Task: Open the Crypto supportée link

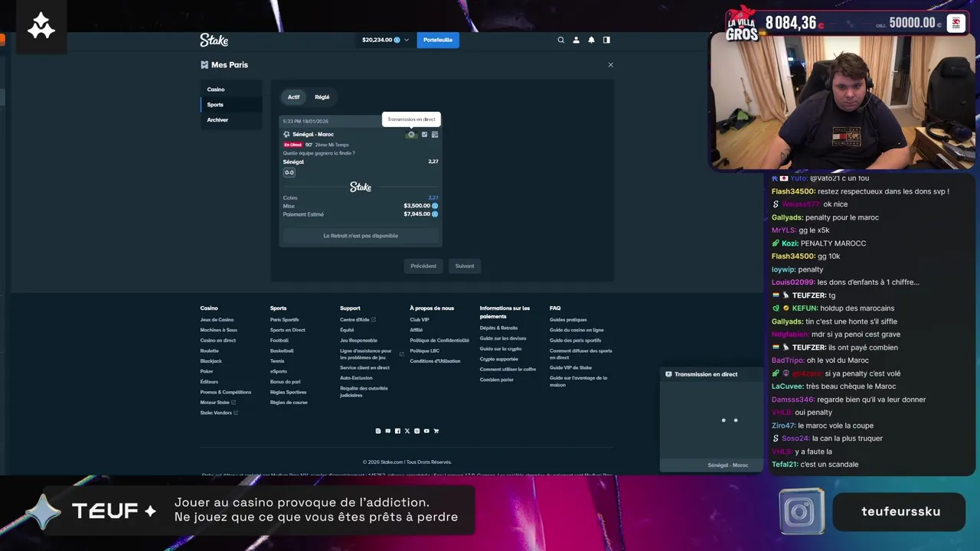Action: (x=498, y=359)
